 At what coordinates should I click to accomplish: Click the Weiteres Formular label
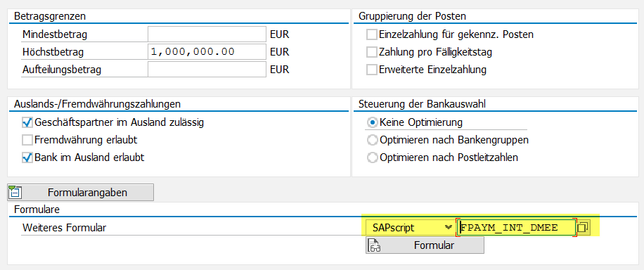[64, 228]
